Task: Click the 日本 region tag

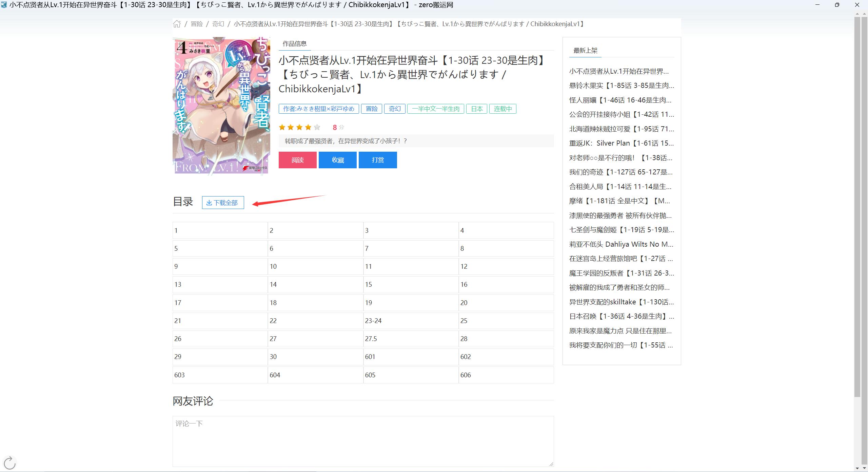Action: pyautogui.click(x=476, y=109)
